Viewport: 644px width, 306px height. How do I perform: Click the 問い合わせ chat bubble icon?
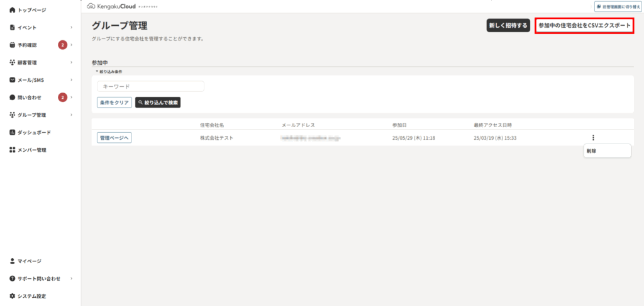coord(13,98)
